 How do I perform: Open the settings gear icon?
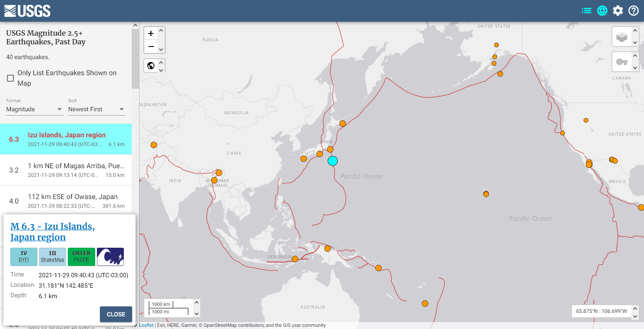coord(618,10)
